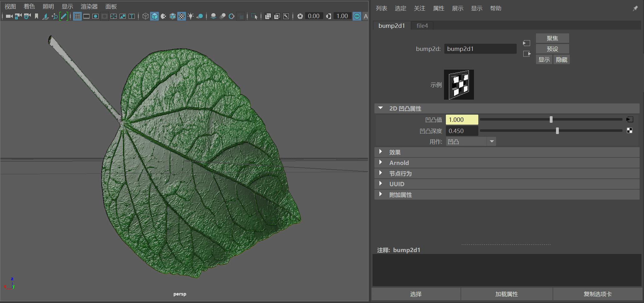Toggle the safe title icon

[x=132, y=16]
